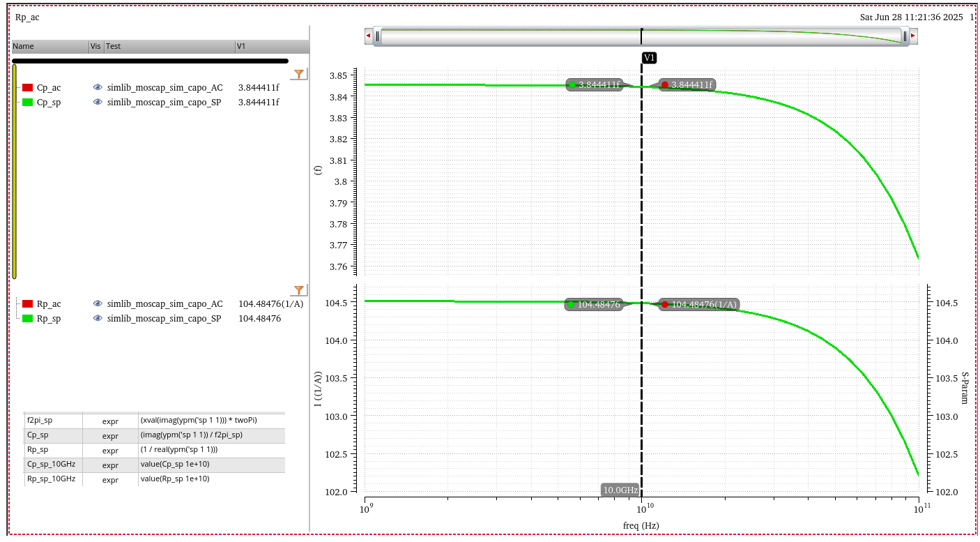The width and height of the screenshot is (980, 542).
Task: Select the Cp_sp trace name in the legend
Action: point(48,102)
